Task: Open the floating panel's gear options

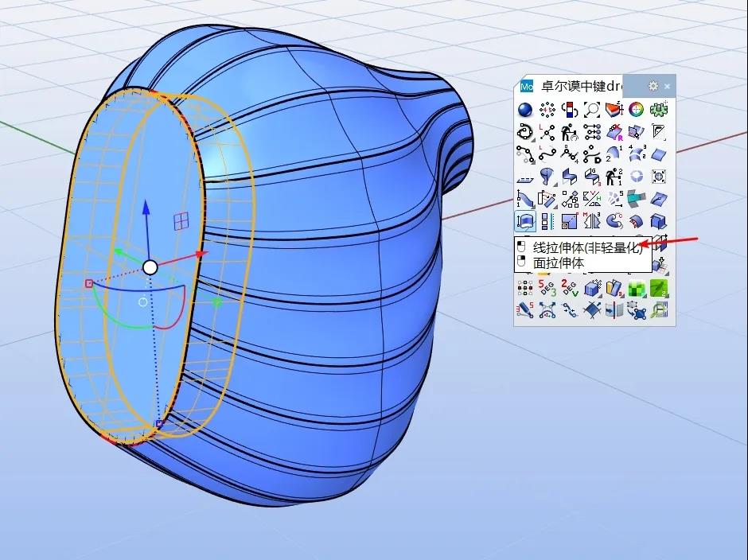Action: (653, 86)
